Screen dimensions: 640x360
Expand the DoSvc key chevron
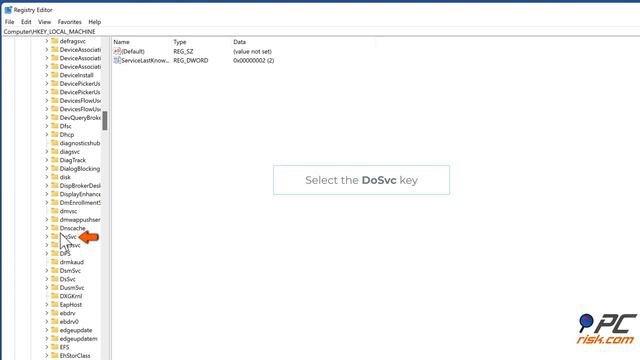point(47,236)
